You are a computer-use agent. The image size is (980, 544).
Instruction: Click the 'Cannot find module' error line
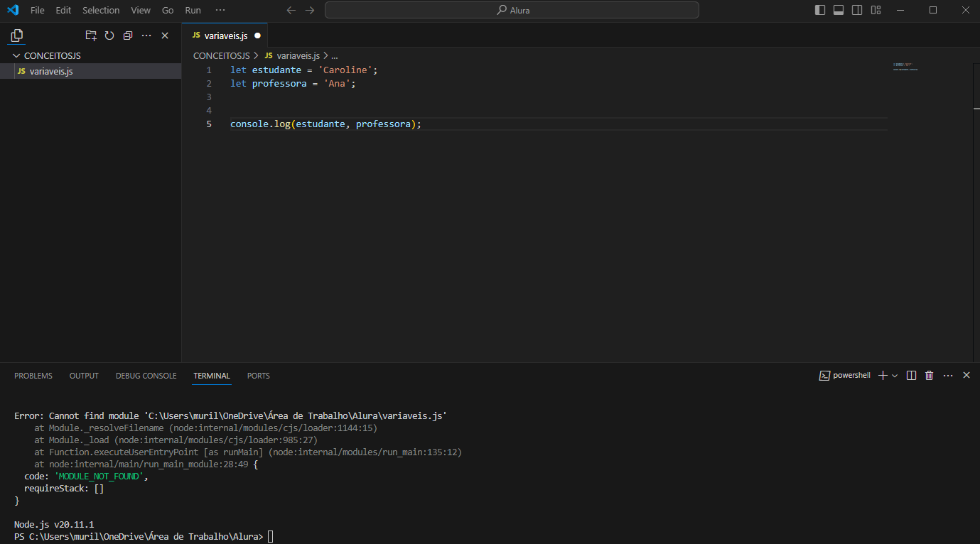pos(230,416)
